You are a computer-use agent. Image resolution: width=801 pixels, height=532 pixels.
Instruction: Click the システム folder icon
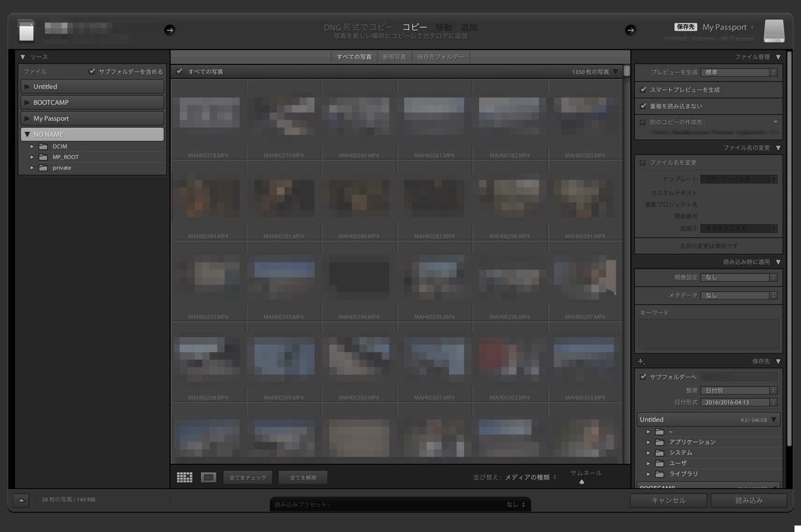coord(660,453)
